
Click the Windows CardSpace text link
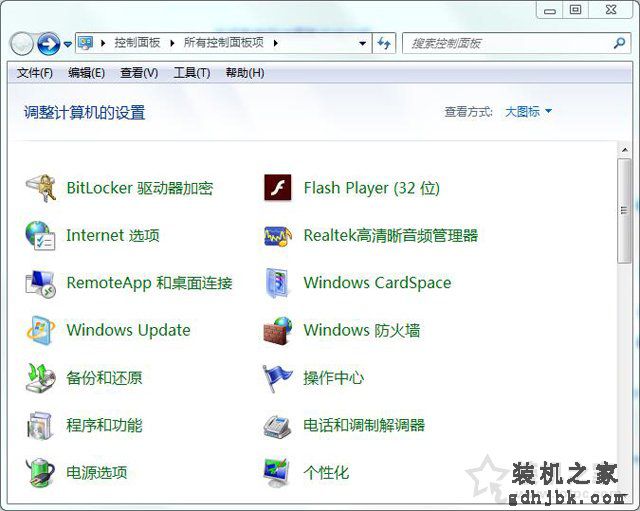click(377, 282)
